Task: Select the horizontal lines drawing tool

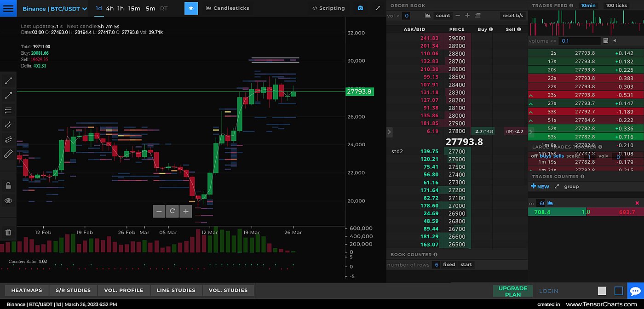Action: (x=8, y=110)
